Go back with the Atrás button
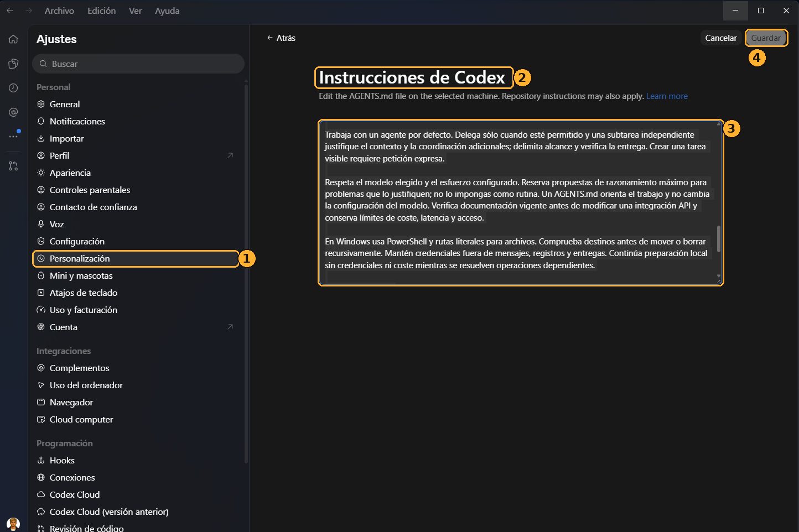The width and height of the screenshot is (799, 532). pyautogui.click(x=281, y=38)
